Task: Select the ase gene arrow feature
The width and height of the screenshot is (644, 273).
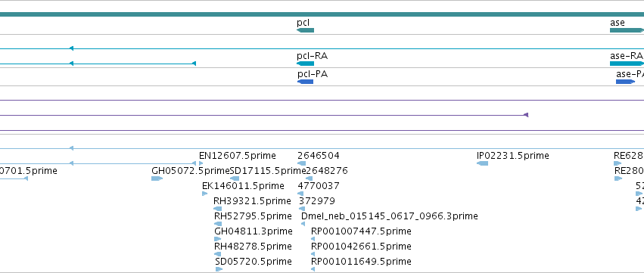Action: pos(627,30)
